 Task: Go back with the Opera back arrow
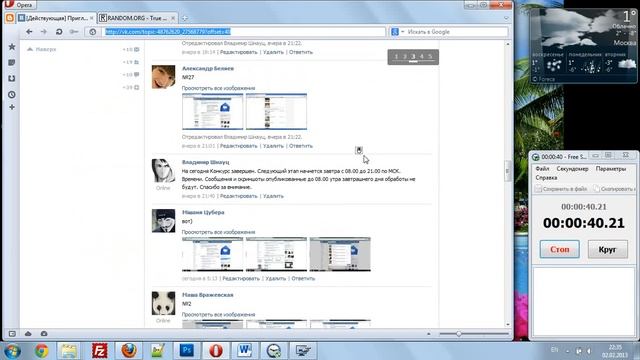point(29,31)
